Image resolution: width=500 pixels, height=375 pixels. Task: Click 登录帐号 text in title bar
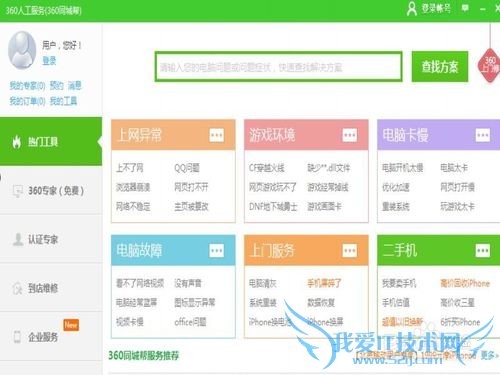pyautogui.click(x=436, y=8)
